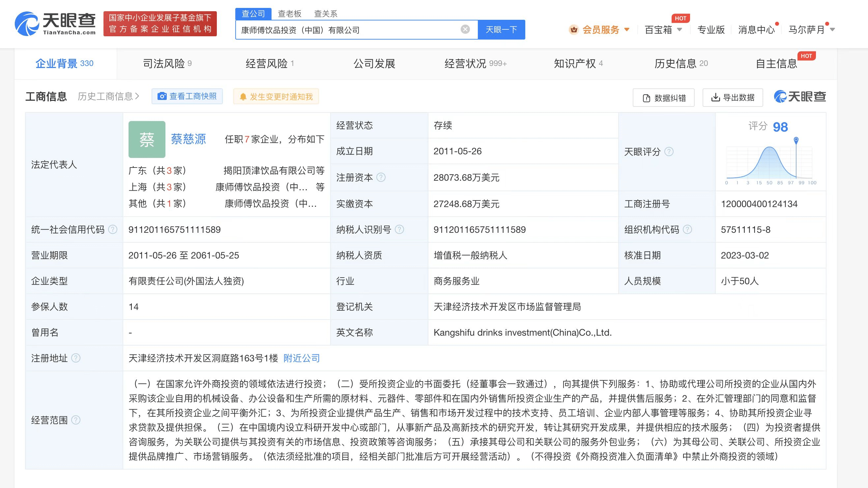Clear the search box using the X icon

[466, 29]
